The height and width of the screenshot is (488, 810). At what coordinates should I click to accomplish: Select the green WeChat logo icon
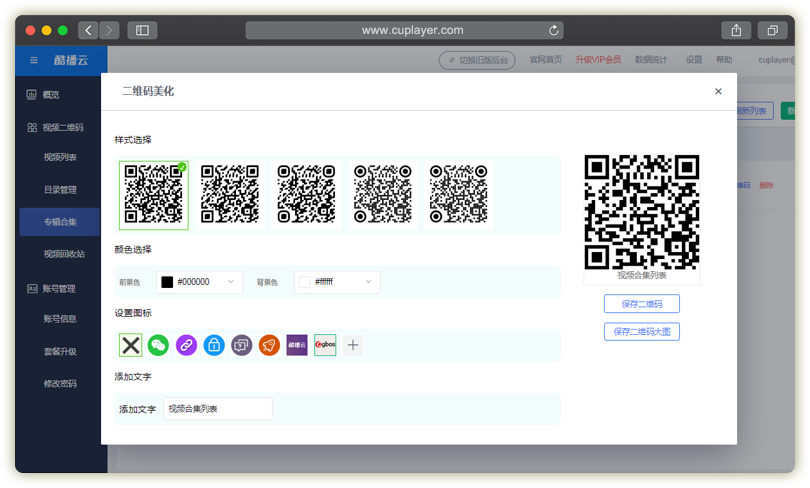(x=158, y=345)
